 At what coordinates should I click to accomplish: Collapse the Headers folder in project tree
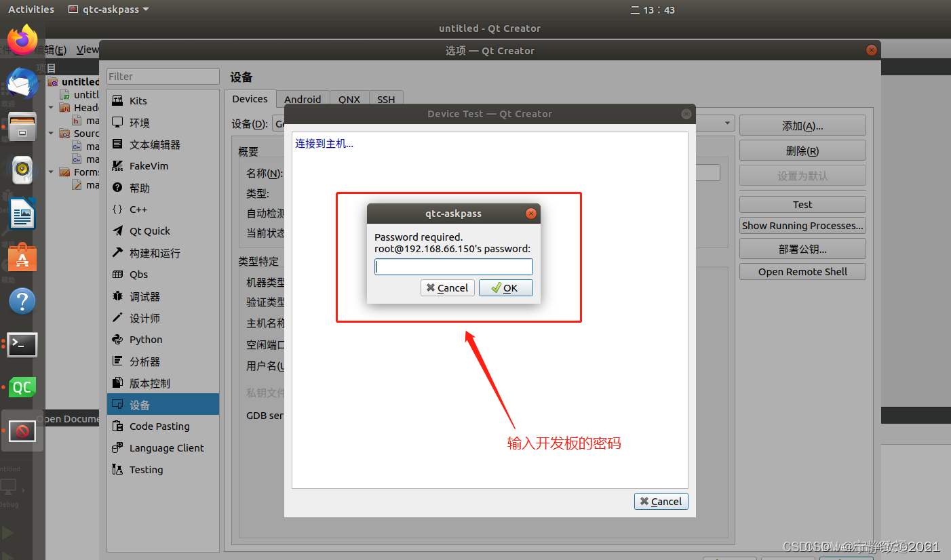51,107
